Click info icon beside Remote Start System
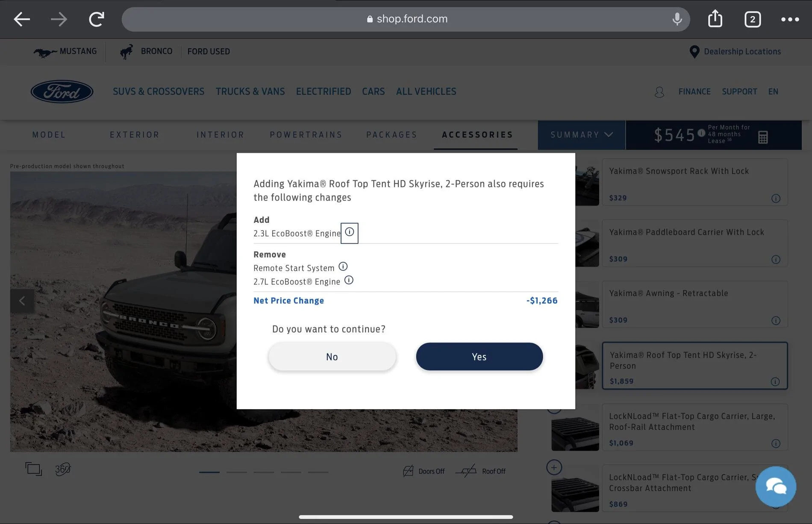 point(343,267)
